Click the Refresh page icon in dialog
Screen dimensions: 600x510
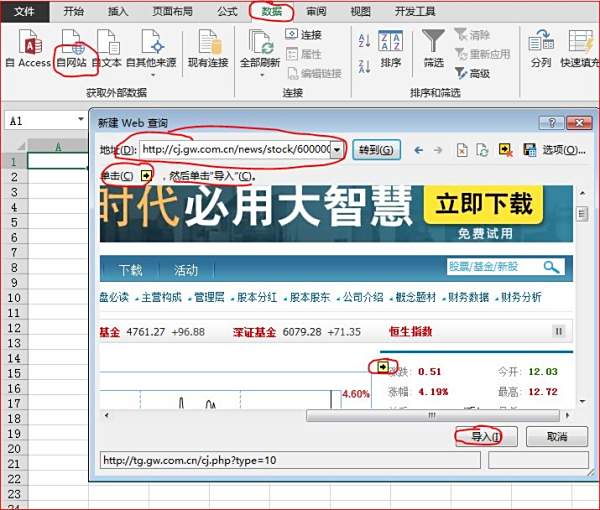tap(482, 150)
